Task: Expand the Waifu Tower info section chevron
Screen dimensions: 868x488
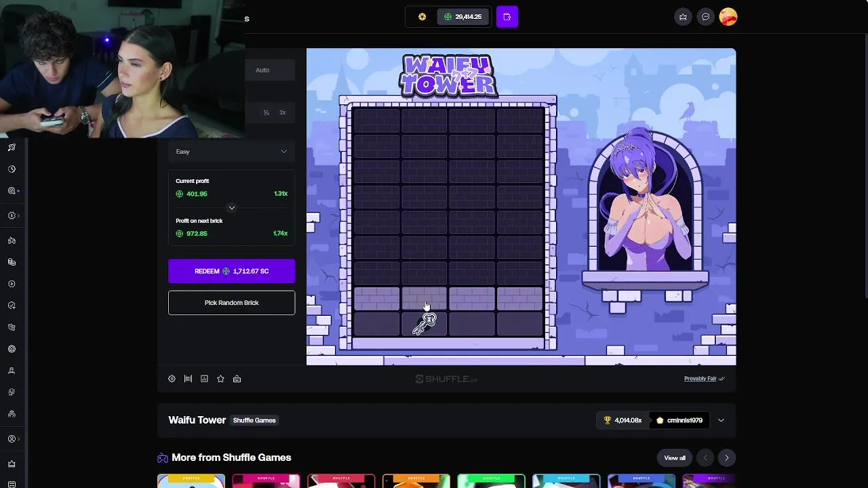Action: [721, 420]
